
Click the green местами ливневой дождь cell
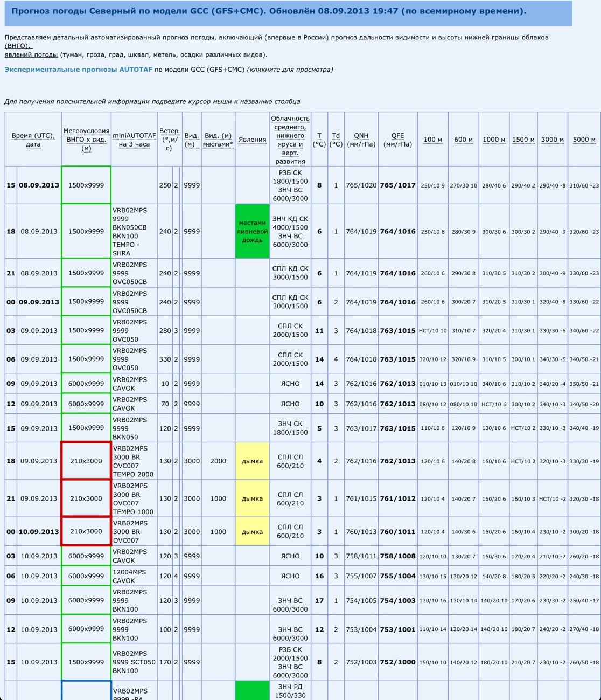click(252, 231)
